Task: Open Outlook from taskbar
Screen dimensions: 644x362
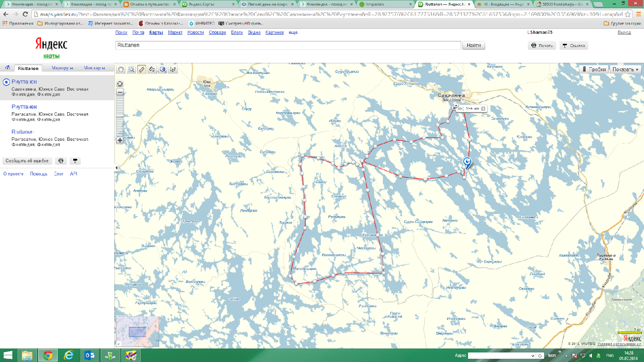Action: (90, 355)
